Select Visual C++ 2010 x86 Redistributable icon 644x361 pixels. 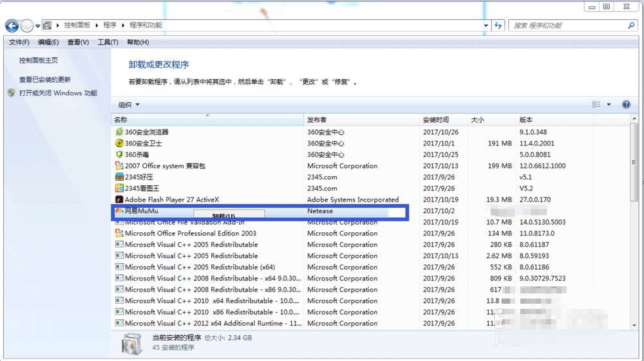coord(119,312)
